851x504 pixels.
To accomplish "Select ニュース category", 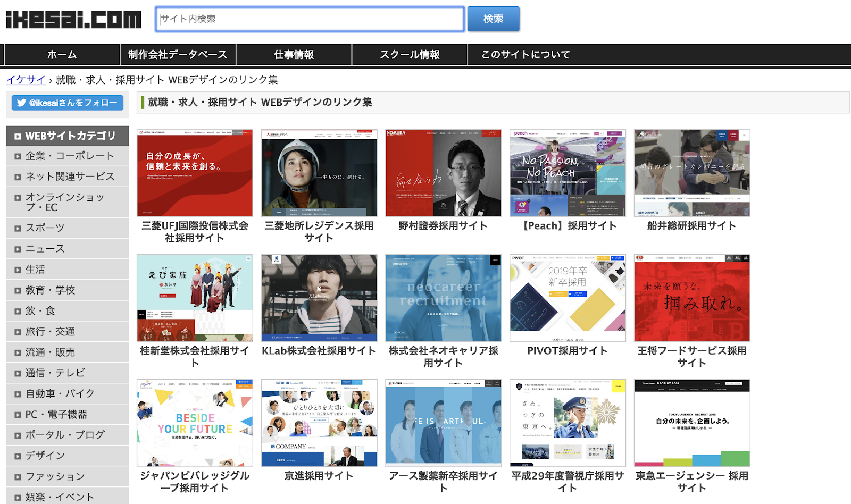I will pyautogui.click(x=68, y=249).
